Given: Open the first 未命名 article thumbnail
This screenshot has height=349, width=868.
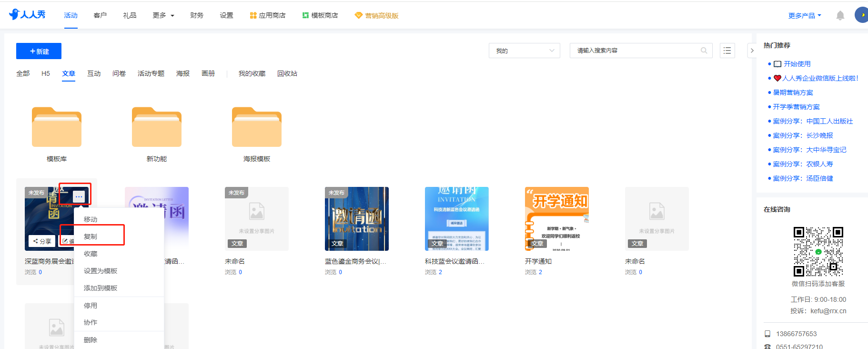Looking at the screenshot, I should pos(257,219).
